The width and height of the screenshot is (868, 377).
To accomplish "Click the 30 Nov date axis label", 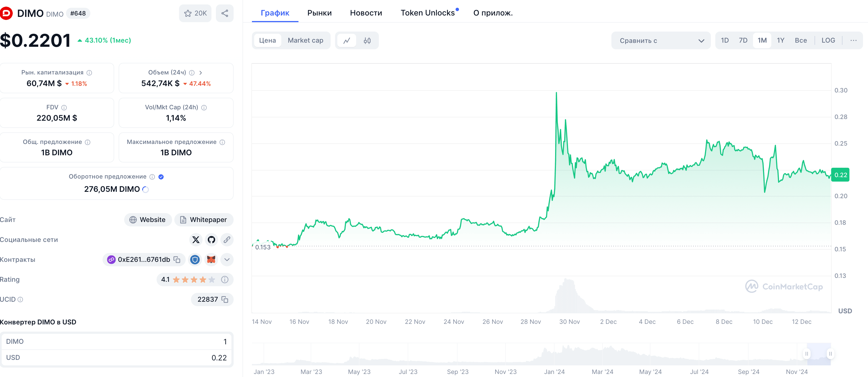I will pyautogui.click(x=570, y=322).
